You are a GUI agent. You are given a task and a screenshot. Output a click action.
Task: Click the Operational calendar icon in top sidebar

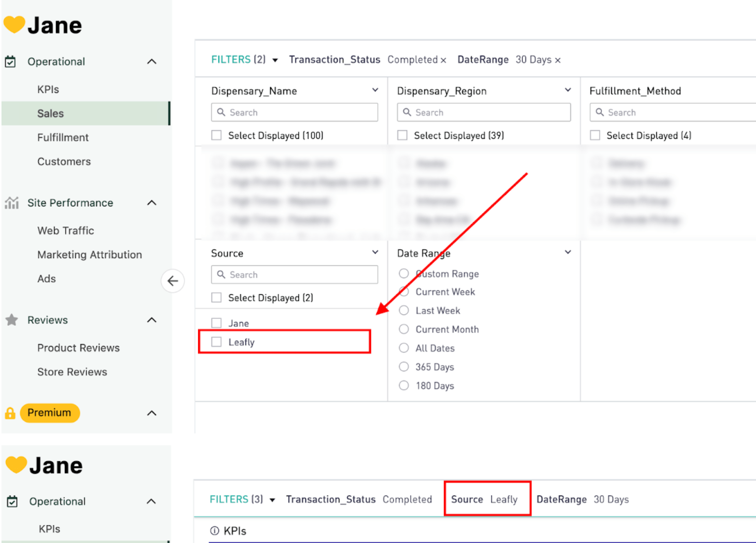click(x=10, y=62)
